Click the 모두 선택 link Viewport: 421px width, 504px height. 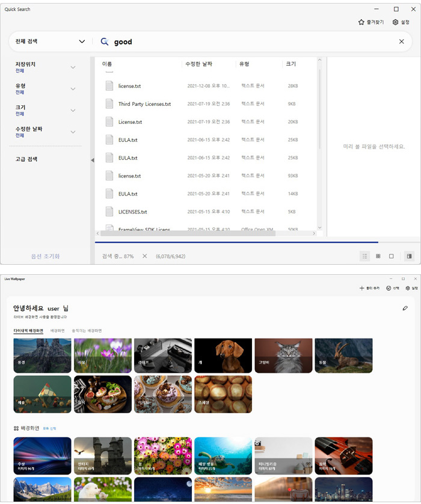[x=49, y=428]
